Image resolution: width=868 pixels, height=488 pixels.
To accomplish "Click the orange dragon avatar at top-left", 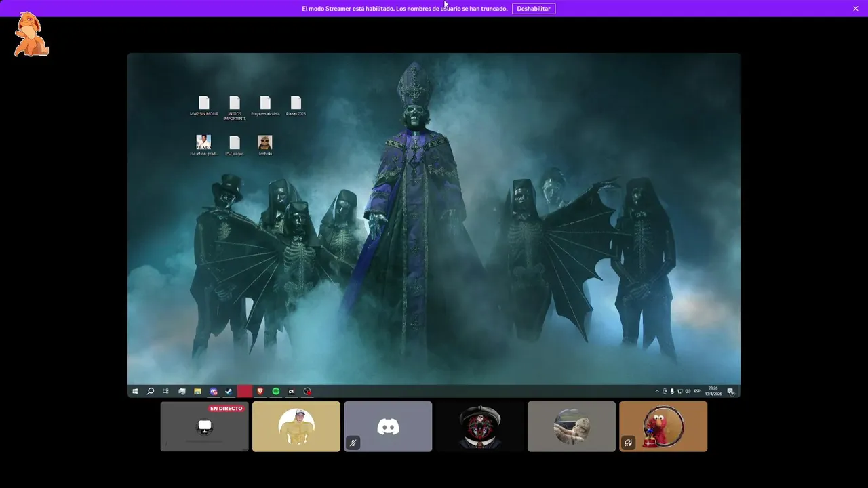I will pos(31,35).
